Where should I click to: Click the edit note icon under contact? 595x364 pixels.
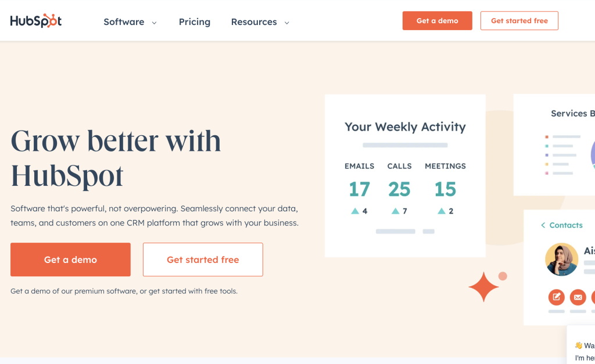(556, 297)
